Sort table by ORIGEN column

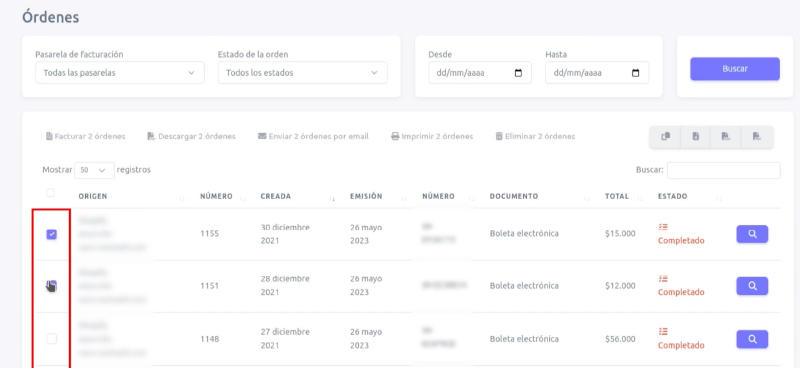tap(93, 197)
